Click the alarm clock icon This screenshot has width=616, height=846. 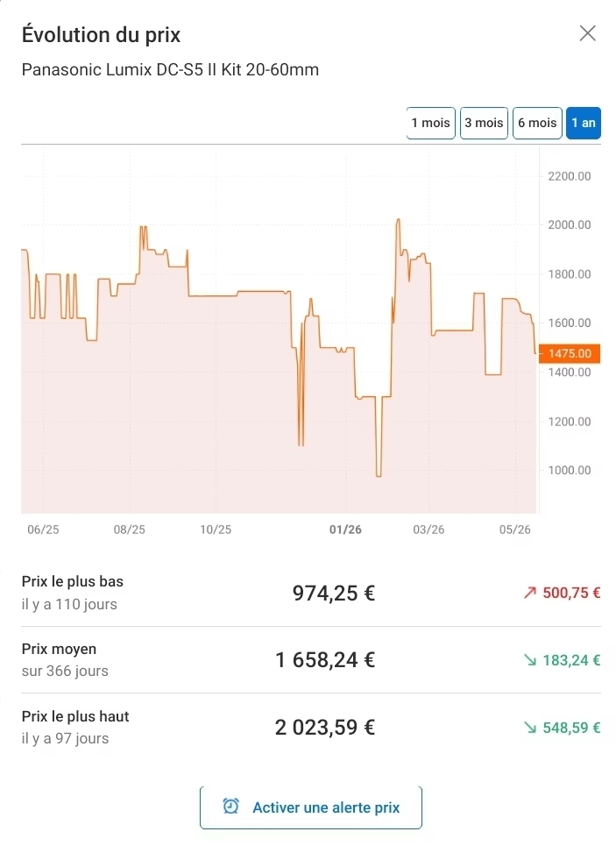230,807
